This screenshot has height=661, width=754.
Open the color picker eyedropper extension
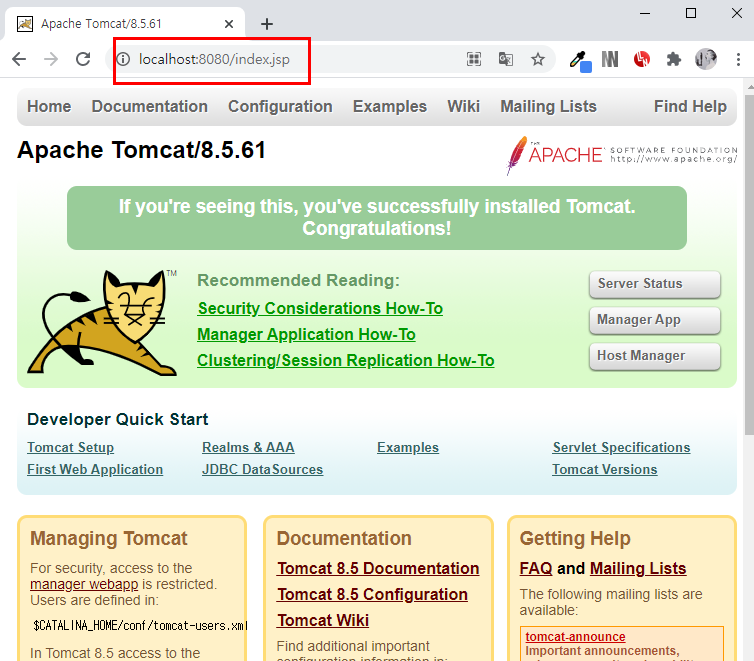580,60
